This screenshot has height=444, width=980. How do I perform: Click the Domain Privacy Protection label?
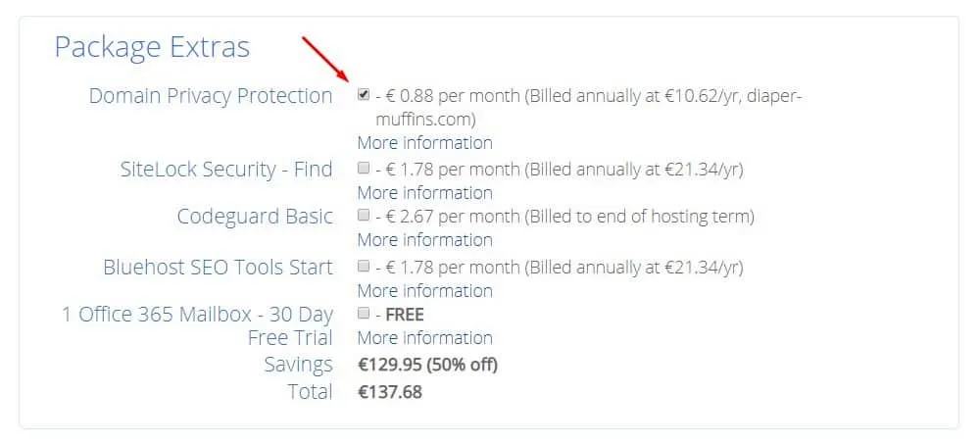[211, 96]
